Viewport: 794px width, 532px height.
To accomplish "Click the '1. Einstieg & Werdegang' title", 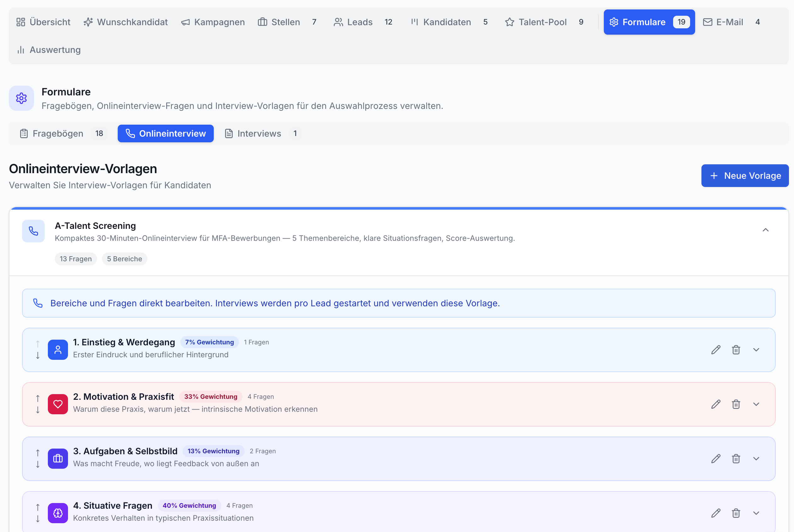I will coord(124,342).
